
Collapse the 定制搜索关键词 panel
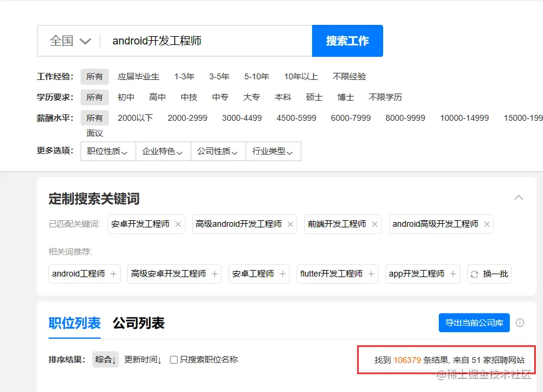(519, 197)
